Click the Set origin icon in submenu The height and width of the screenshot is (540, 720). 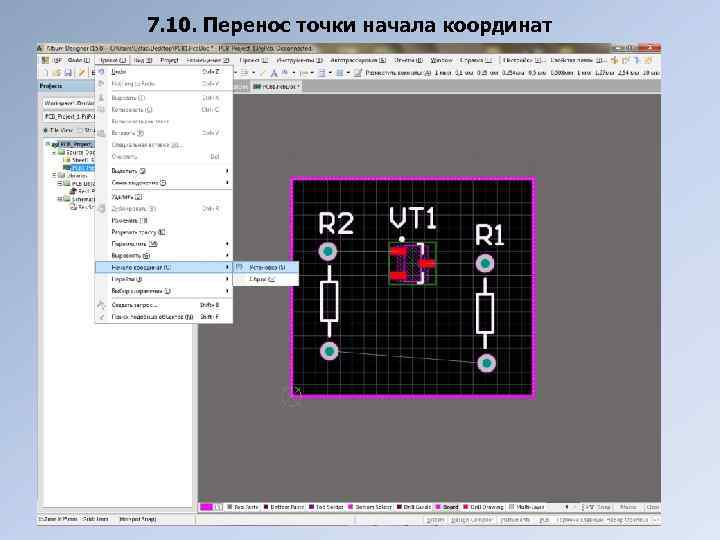tap(240, 267)
